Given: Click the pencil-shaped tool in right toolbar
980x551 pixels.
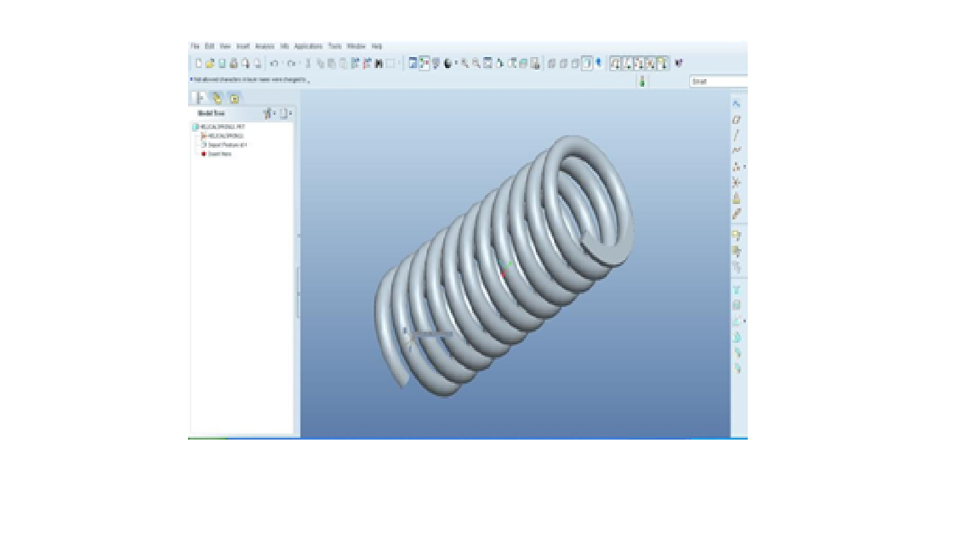Looking at the screenshot, I should [x=736, y=213].
